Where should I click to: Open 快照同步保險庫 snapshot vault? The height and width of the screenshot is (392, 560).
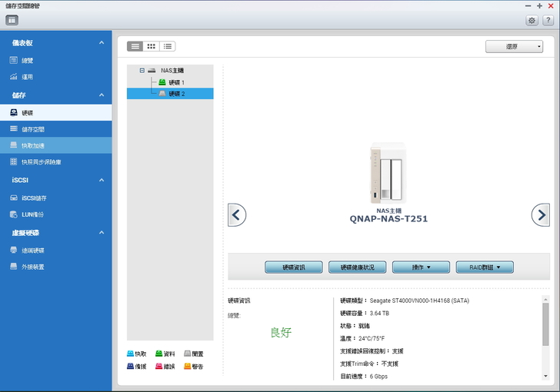[42, 162]
